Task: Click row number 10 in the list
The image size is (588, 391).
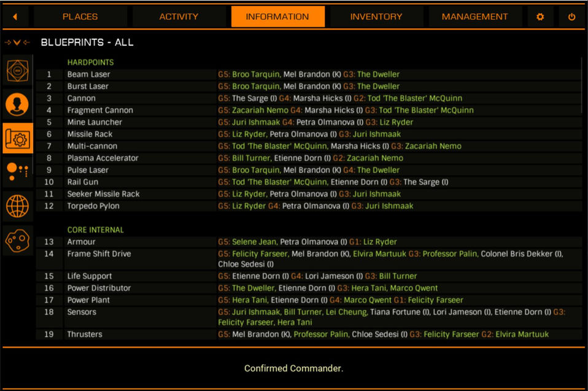Action: tap(49, 182)
